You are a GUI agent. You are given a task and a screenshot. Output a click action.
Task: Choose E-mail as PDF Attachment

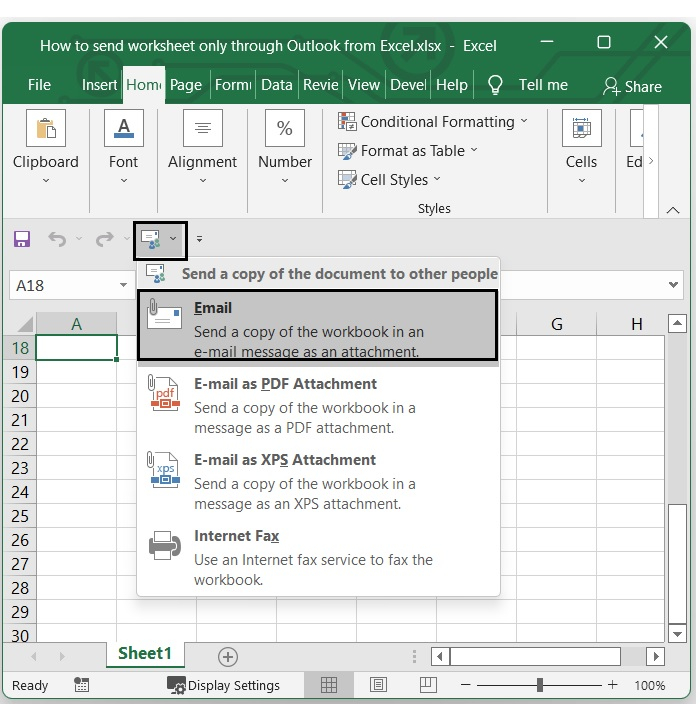(x=318, y=405)
